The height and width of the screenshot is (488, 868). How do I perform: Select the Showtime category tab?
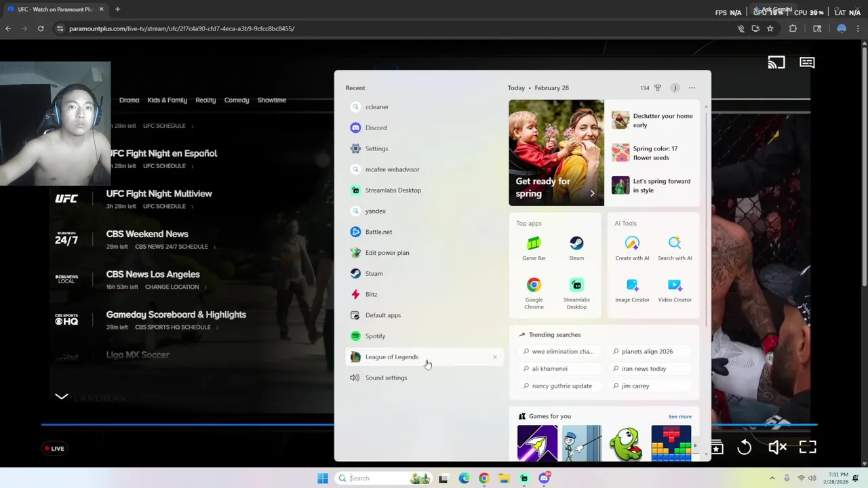click(271, 100)
